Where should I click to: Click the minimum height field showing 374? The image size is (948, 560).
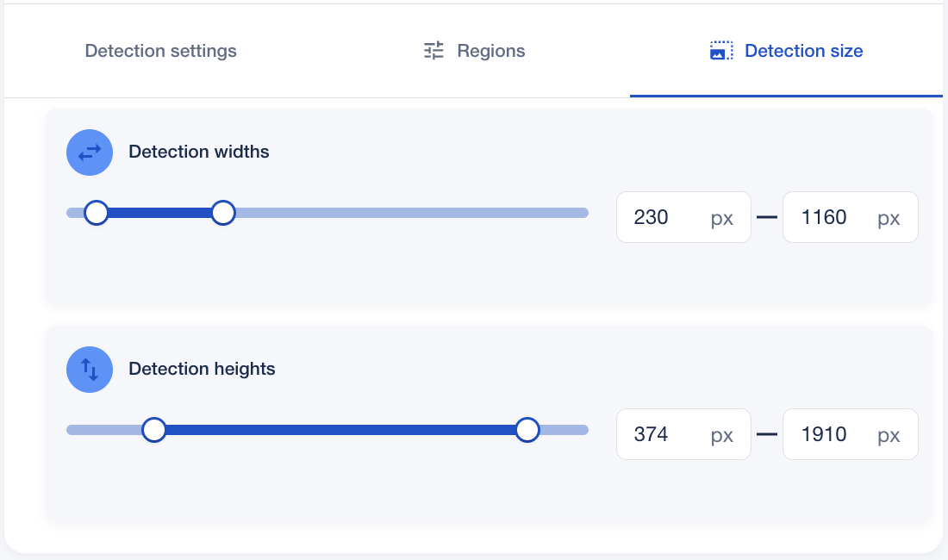pos(665,434)
